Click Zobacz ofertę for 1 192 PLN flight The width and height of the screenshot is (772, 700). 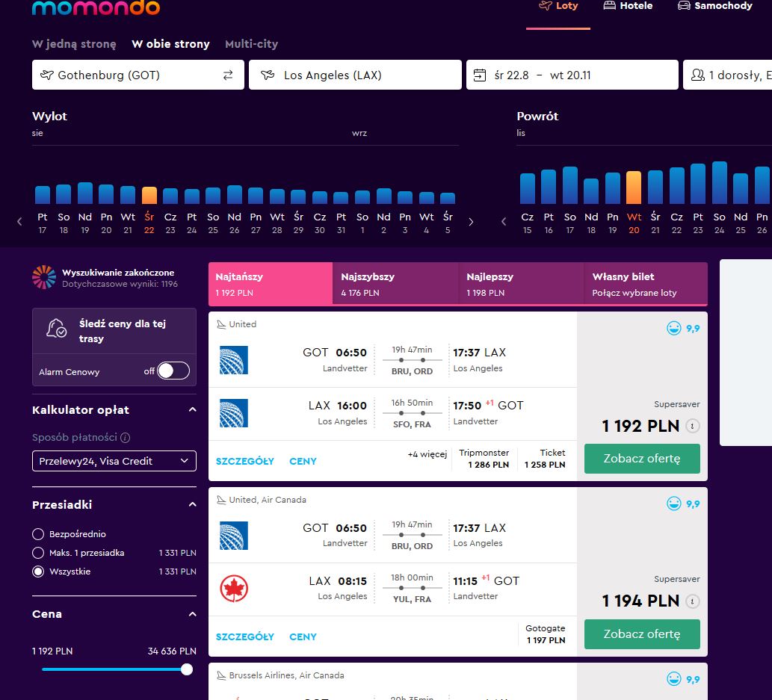pyautogui.click(x=642, y=458)
